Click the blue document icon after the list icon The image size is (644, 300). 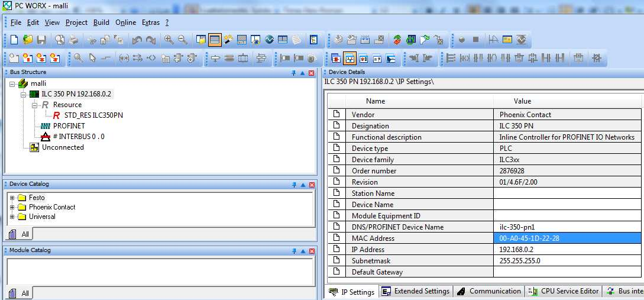(x=314, y=40)
